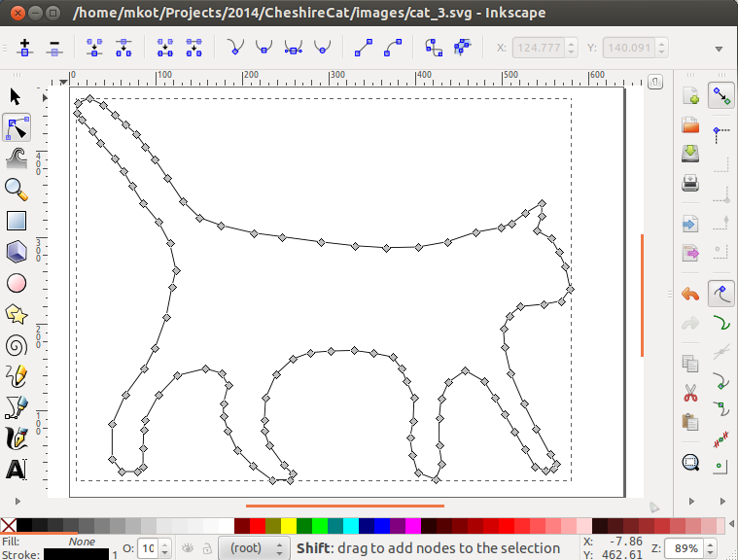Print document icon

(690, 183)
